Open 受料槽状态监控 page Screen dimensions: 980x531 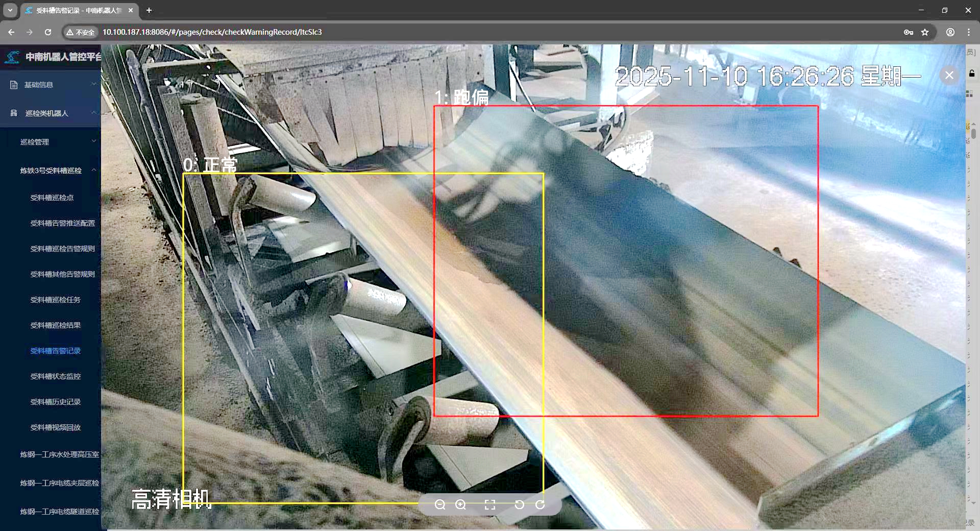[56, 376]
